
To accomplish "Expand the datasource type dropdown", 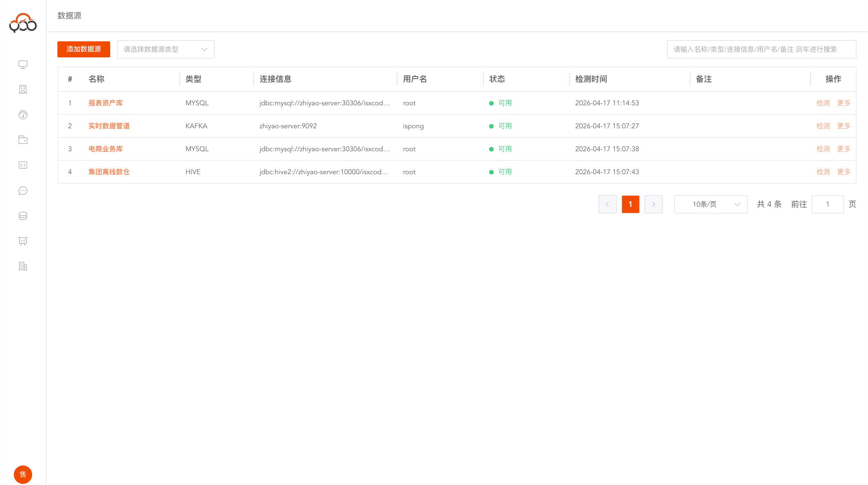I will (165, 49).
